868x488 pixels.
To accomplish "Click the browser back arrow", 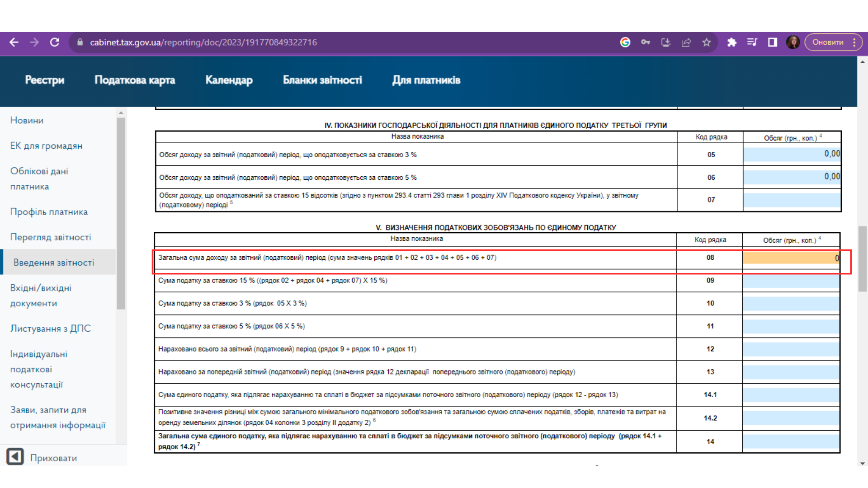I will point(14,42).
